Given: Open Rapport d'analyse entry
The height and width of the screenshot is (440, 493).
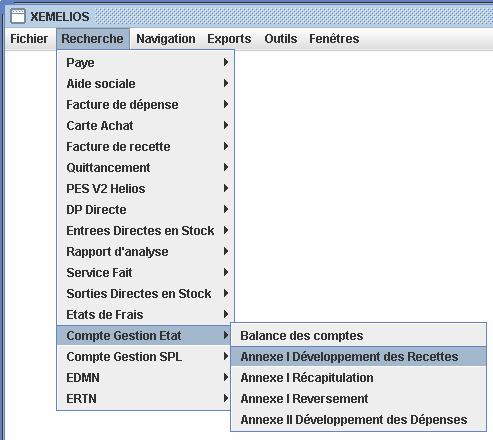Looking at the screenshot, I should [x=146, y=251].
